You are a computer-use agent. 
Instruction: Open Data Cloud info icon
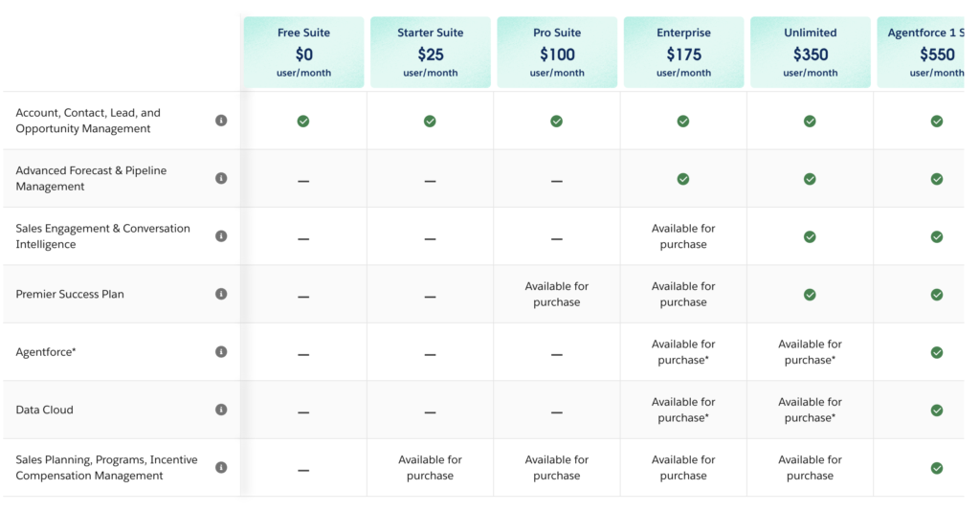(x=221, y=410)
